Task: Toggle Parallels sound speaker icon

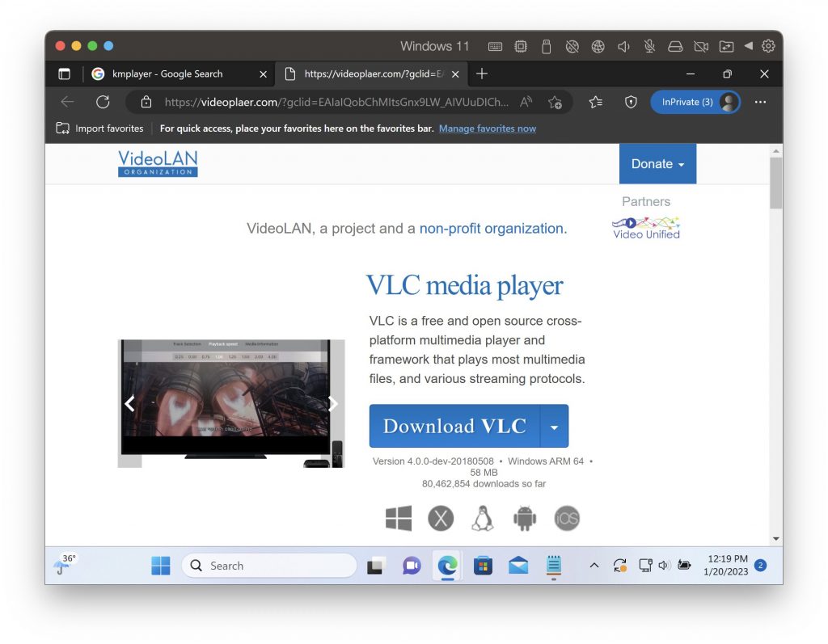Action: pyautogui.click(x=623, y=46)
